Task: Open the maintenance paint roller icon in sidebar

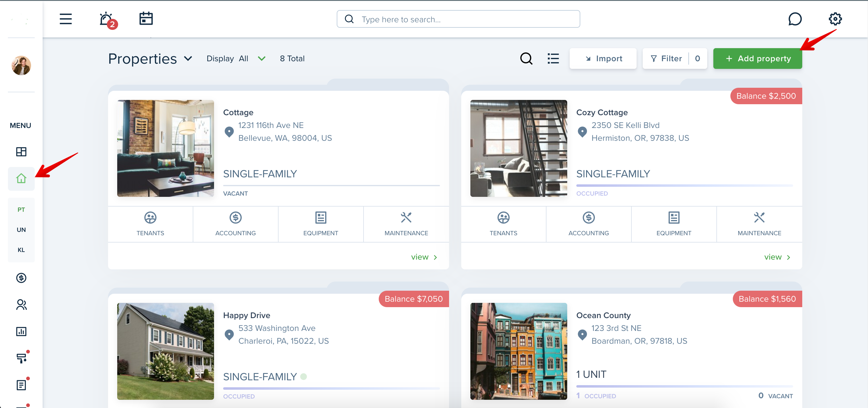Action: click(22, 357)
